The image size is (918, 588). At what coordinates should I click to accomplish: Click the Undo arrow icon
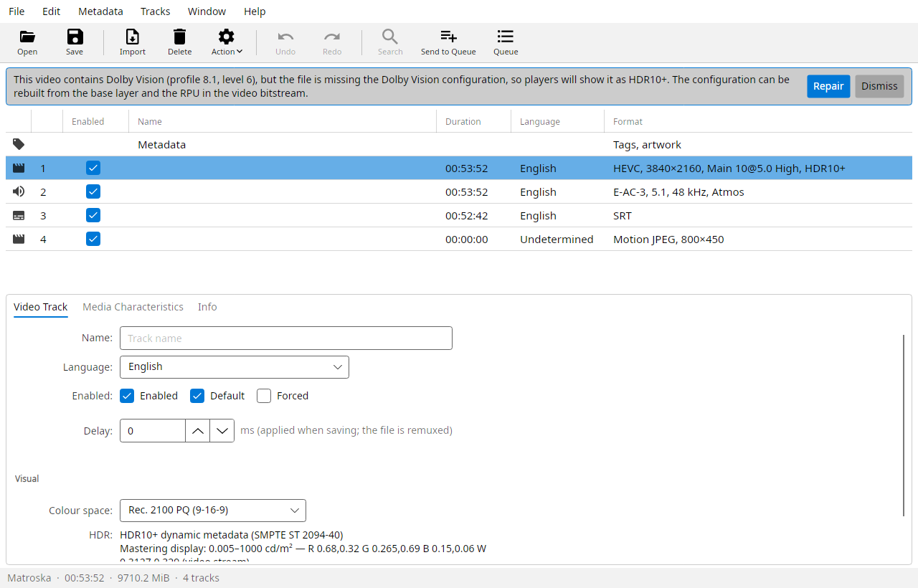click(285, 37)
